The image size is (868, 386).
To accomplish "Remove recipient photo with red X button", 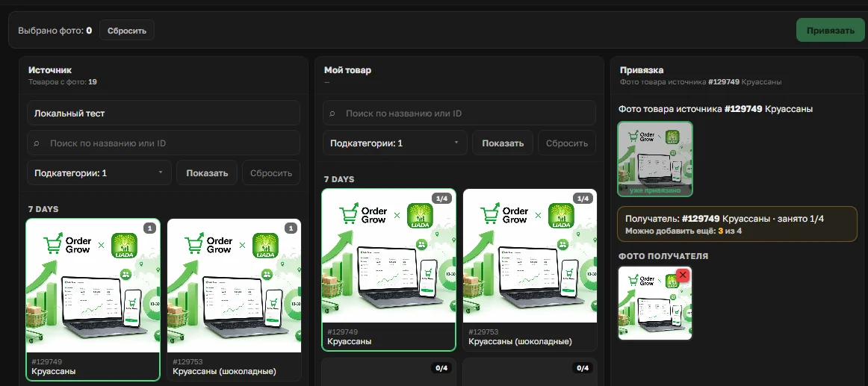I will point(683,275).
